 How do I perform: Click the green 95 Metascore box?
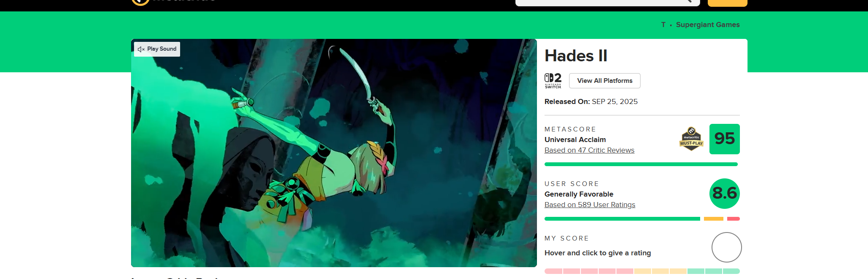[x=725, y=139]
